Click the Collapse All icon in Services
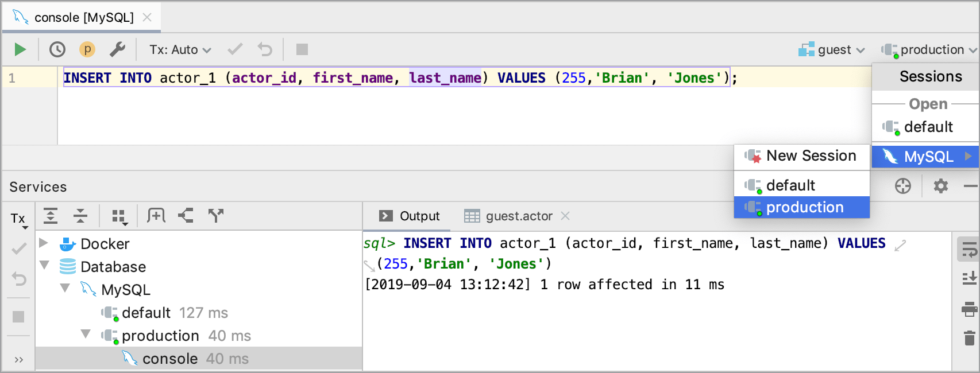The image size is (980, 373). pos(80,216)
